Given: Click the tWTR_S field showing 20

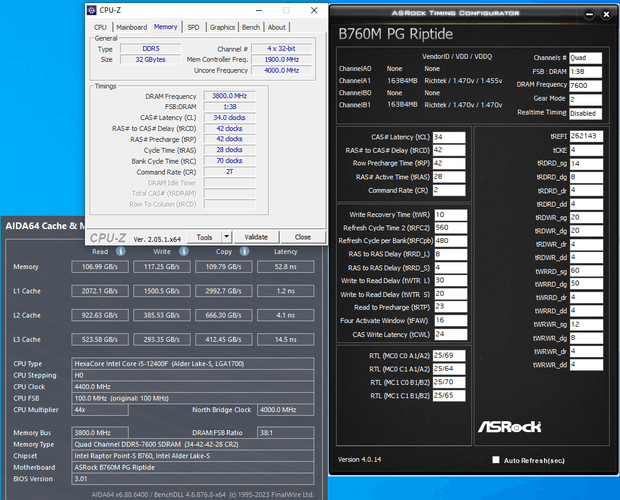Looking at the screenshot, I should pos(451,294).
